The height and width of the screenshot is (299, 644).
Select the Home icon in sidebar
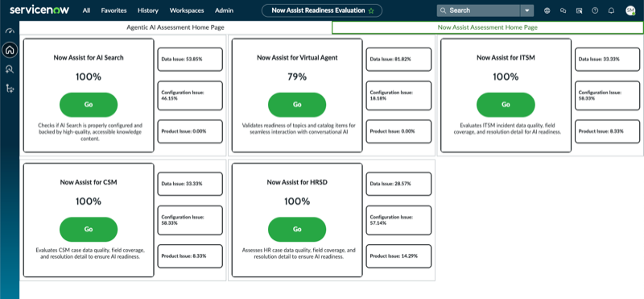[x=10, y=50]
